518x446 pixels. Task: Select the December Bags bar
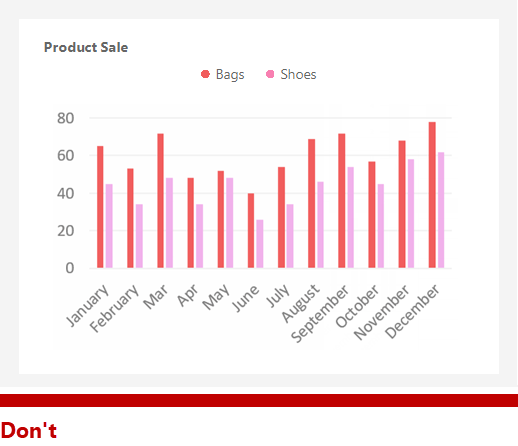click(x=432, y=195)
